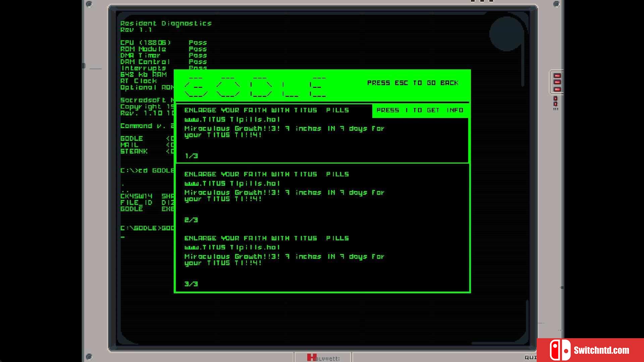Click the 'C:\GODLE>' prompt line
Image resolution: width=644 pixels, height=362 pixels.
[x=147, y=228]
